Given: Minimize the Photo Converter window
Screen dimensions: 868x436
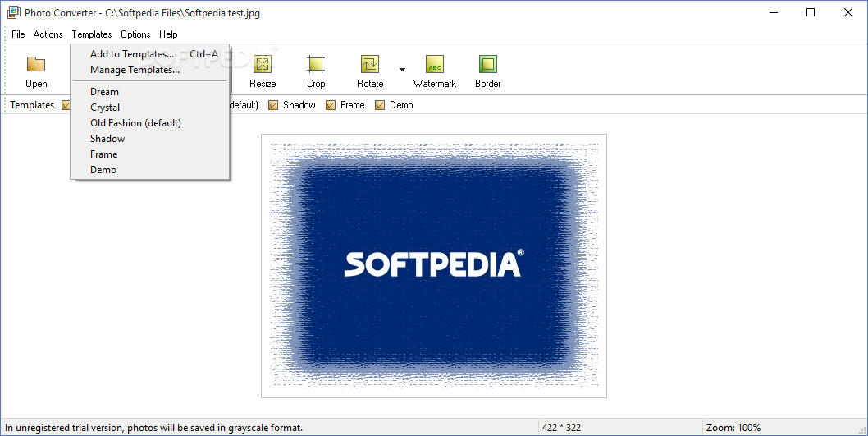Looking at the screenshot, I should (x=774, y=12).
